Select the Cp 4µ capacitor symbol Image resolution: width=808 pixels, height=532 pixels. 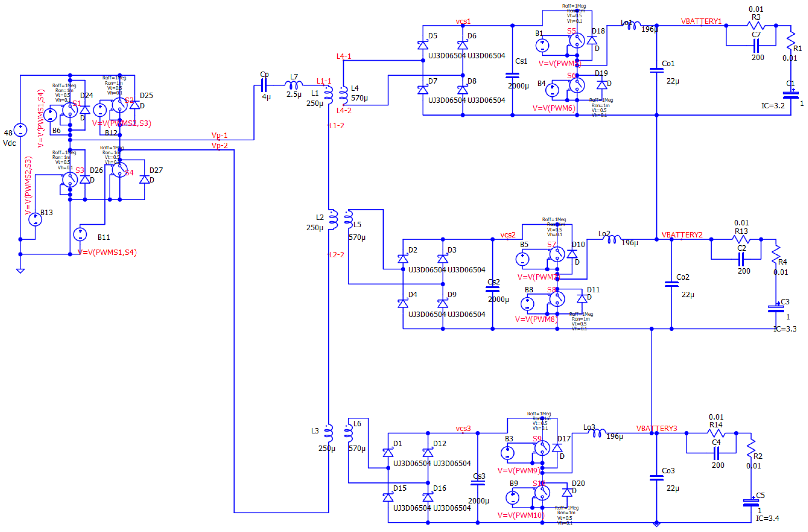point(264,86)
